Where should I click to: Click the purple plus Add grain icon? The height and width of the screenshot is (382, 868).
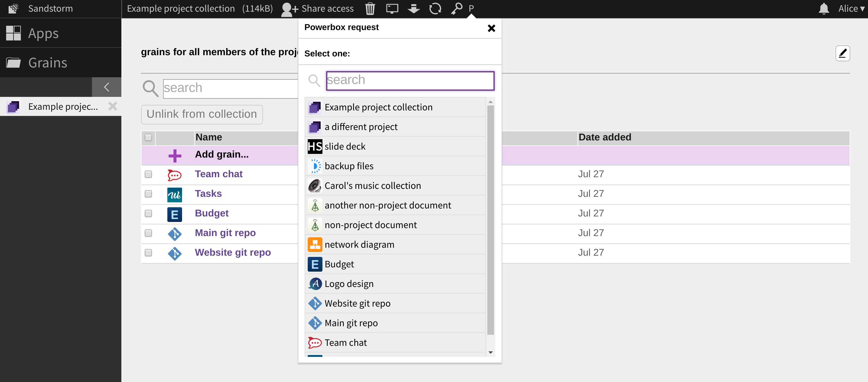(x=174, y=155)
